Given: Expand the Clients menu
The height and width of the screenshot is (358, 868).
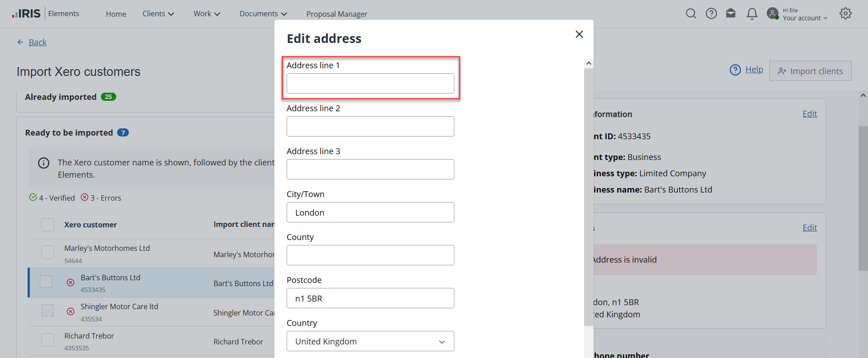Looking at the screenshot, I should pyautogui.click(x=158, y=14).
